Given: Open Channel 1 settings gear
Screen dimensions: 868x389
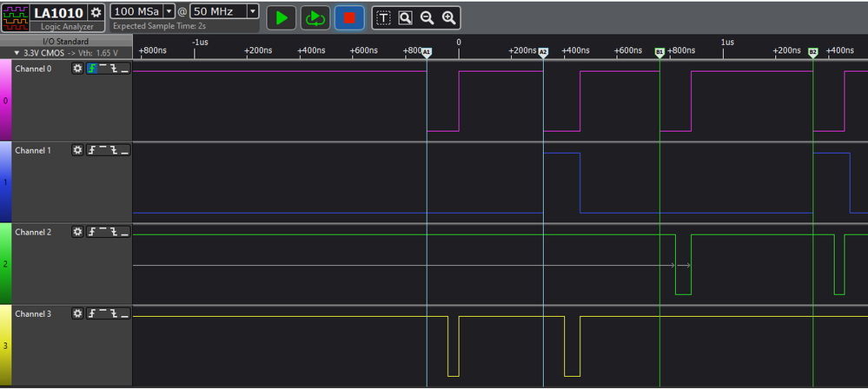Looking at the screenshot, I should pyautogui.click(x=77, y=150).
